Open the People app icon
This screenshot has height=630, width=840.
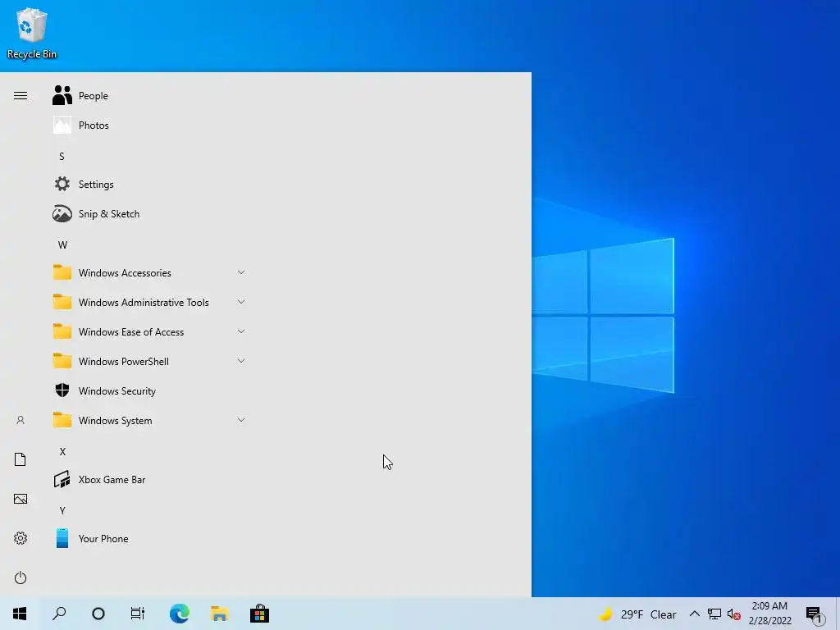pos(62,95)
